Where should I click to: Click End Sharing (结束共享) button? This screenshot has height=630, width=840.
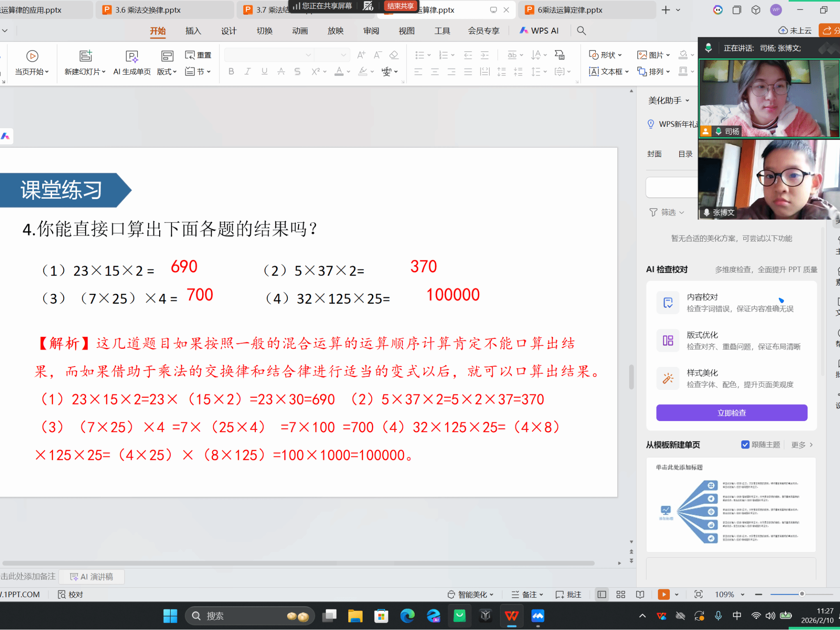tap(400, 6)
